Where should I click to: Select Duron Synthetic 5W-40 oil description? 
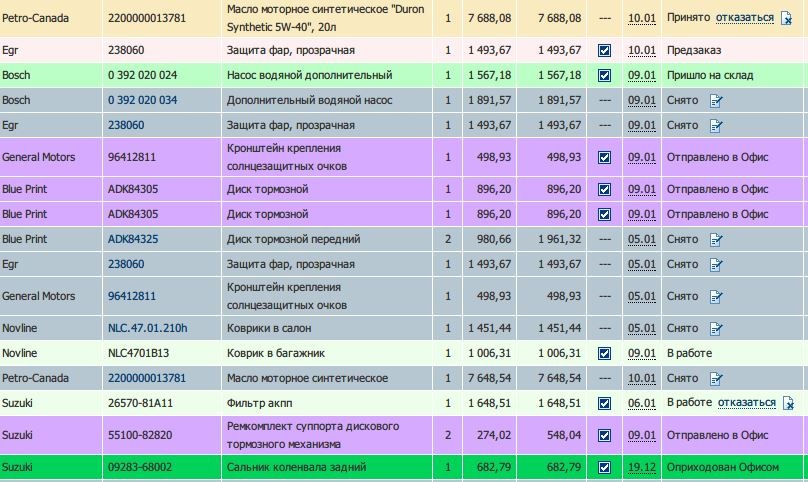(x=325, y=18)
